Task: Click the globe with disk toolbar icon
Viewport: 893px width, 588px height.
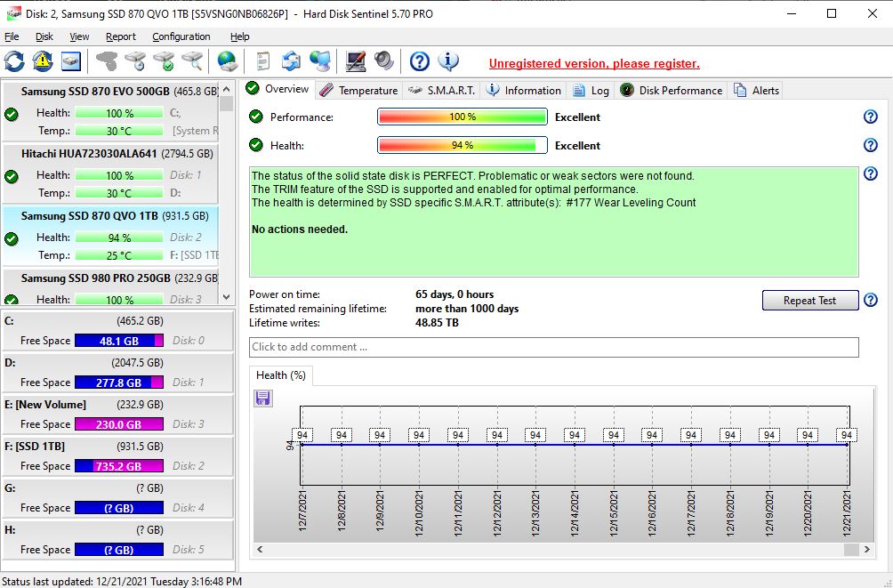Action: pos(228,61)
